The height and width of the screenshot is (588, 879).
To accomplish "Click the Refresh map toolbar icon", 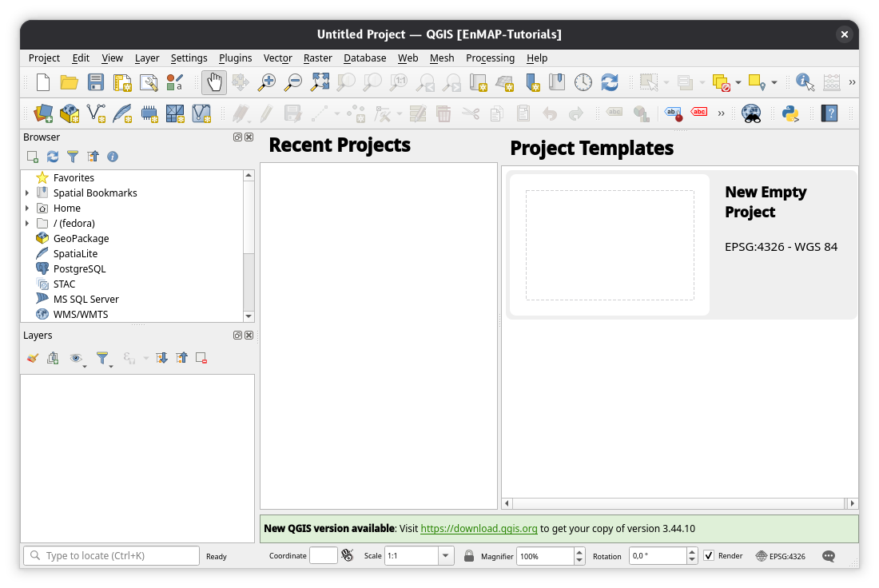I will coord(610,82).
